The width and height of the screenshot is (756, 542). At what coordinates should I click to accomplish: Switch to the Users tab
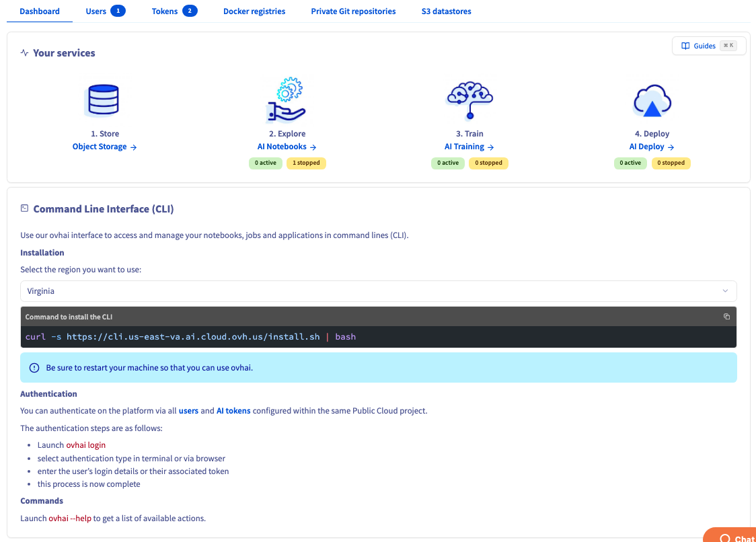click(x=105, y=11)
